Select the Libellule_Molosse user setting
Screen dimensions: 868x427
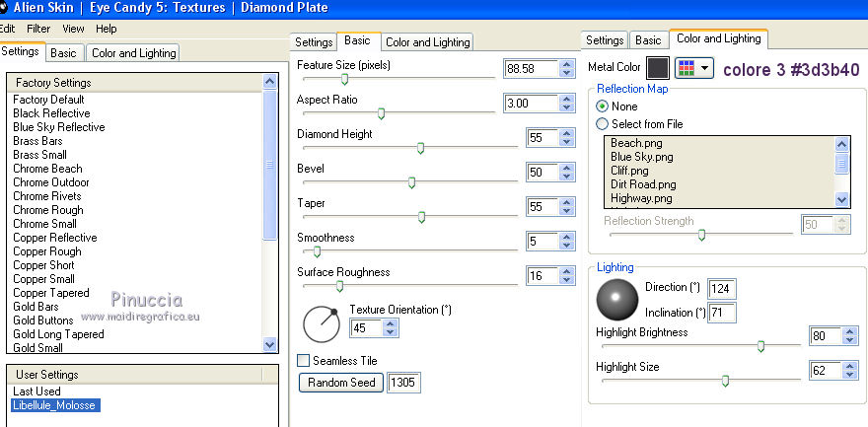tap(54, 405)
